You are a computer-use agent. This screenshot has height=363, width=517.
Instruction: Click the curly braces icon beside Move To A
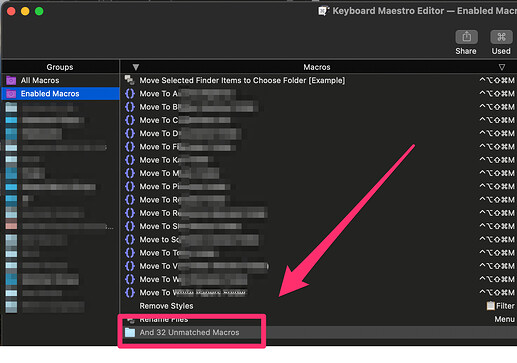tap(130, 94)
